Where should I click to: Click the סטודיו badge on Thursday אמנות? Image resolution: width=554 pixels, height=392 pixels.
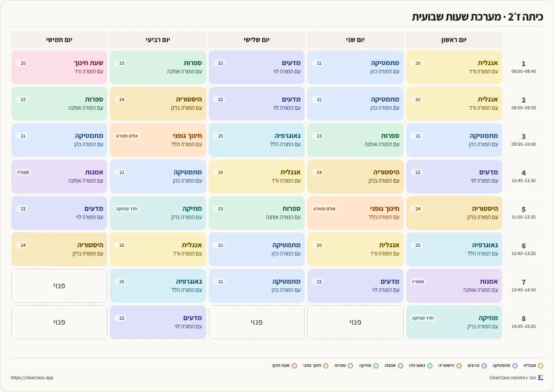tap(23, 172)
